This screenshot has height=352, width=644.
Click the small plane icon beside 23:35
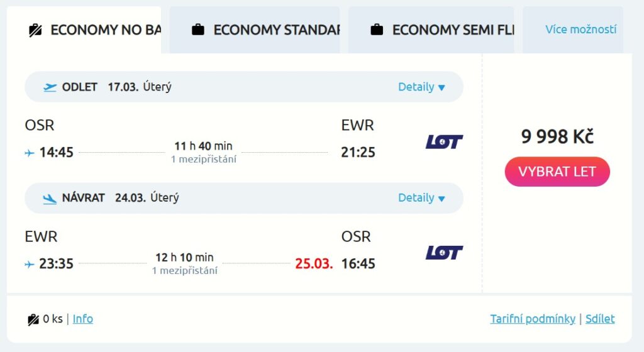coord(29,264)
